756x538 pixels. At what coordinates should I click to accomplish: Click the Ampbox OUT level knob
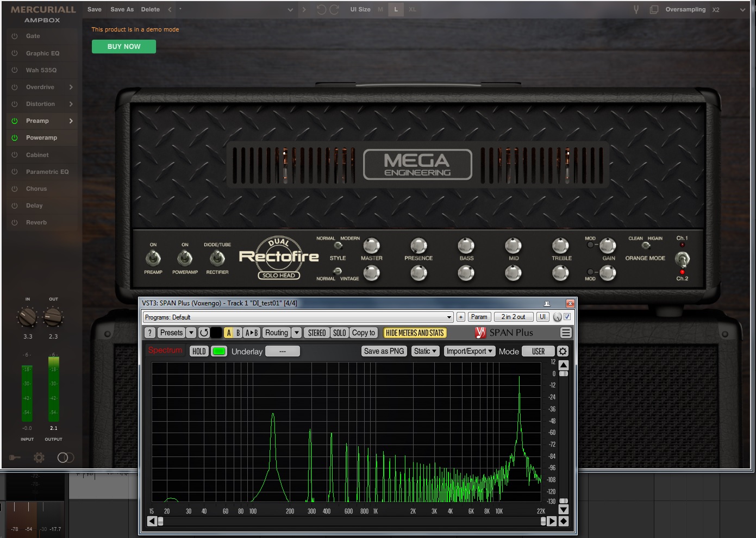click(x=53, y=317)
